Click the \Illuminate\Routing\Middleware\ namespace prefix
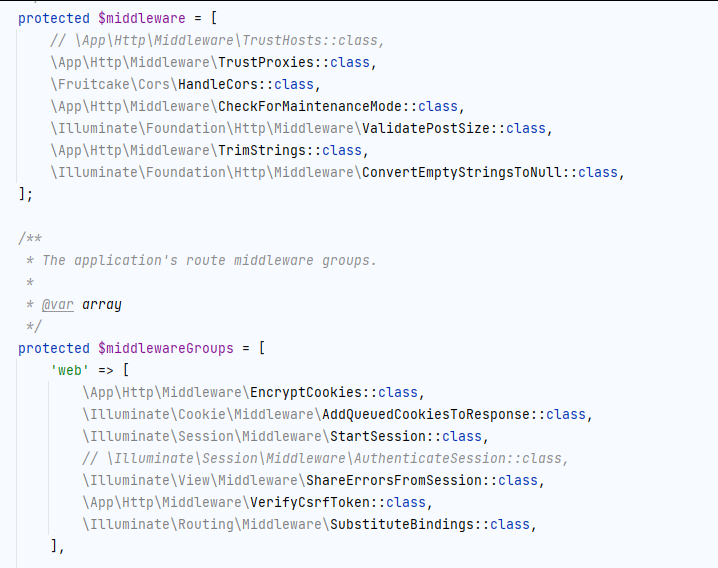718x568 pixels. [206, 524]
